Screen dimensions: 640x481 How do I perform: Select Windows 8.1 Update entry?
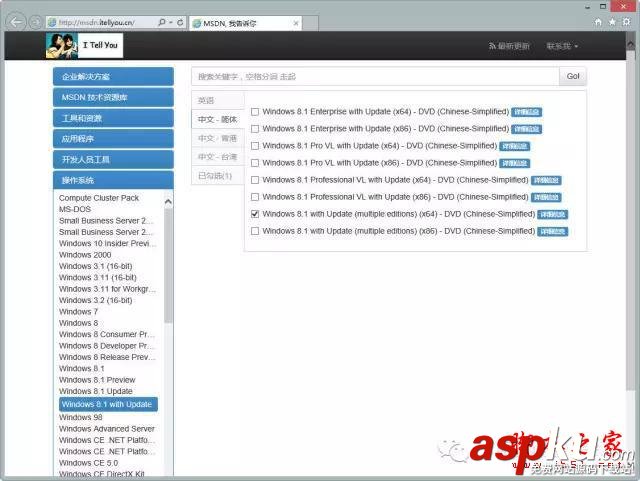96,391
